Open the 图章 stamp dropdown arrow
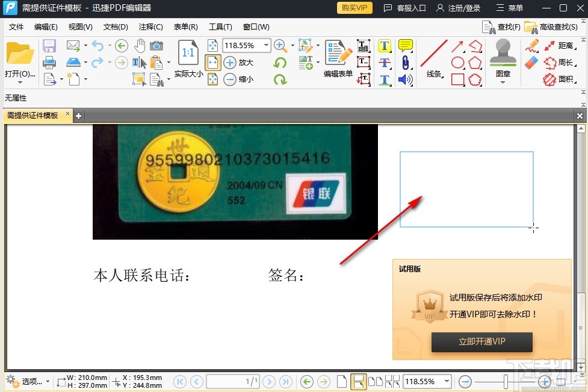The width and height of the screenshot is (588, 392). coord(501,82)
